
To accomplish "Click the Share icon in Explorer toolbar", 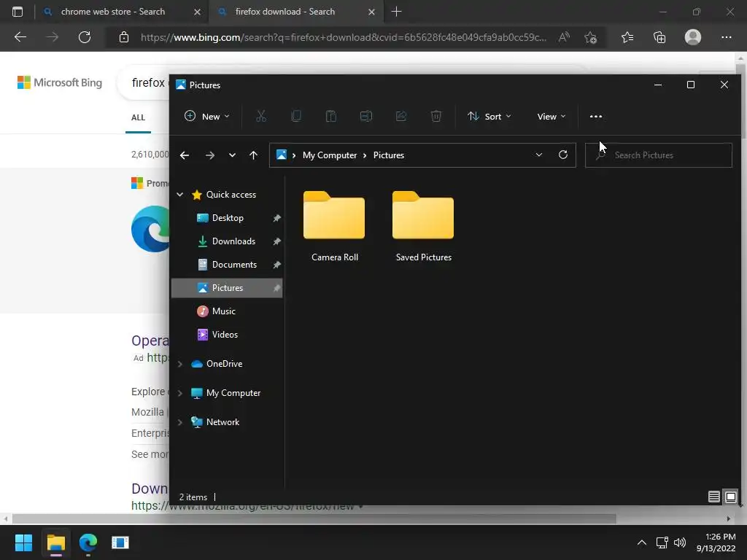I will (401, 116).
